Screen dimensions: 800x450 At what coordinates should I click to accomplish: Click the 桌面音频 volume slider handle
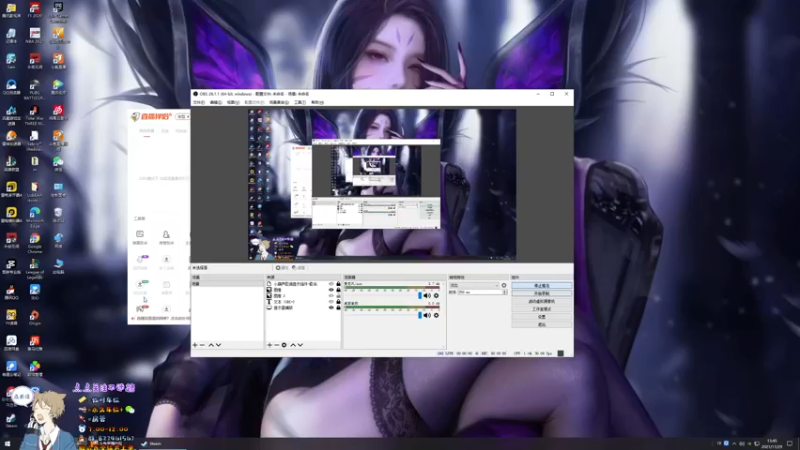420,315
